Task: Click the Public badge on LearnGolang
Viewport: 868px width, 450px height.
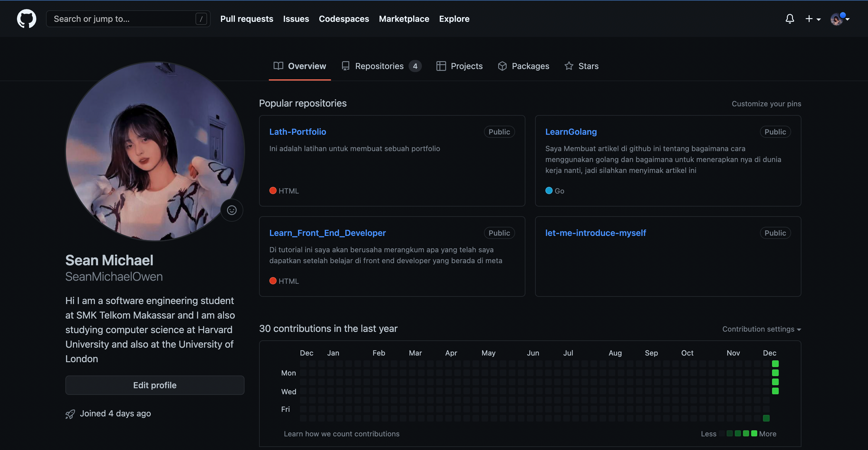Action: pos(775,132)
